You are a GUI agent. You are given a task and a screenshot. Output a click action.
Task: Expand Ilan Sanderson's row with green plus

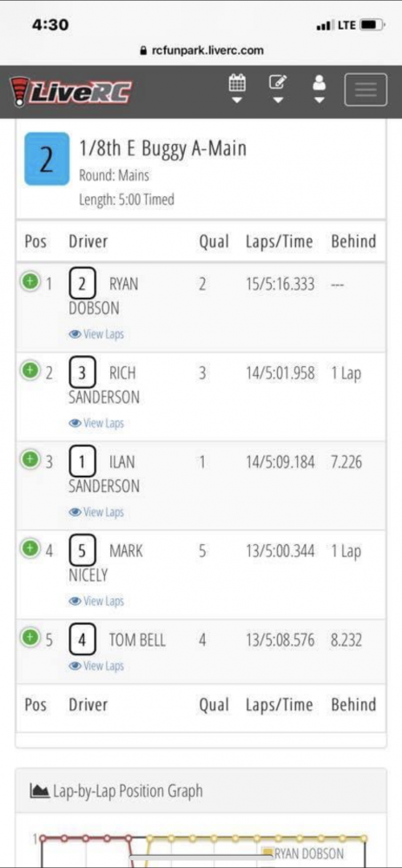[30, 459]
